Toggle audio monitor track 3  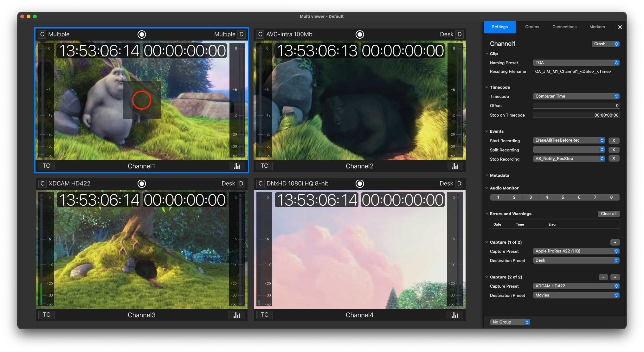pos(531,197)
